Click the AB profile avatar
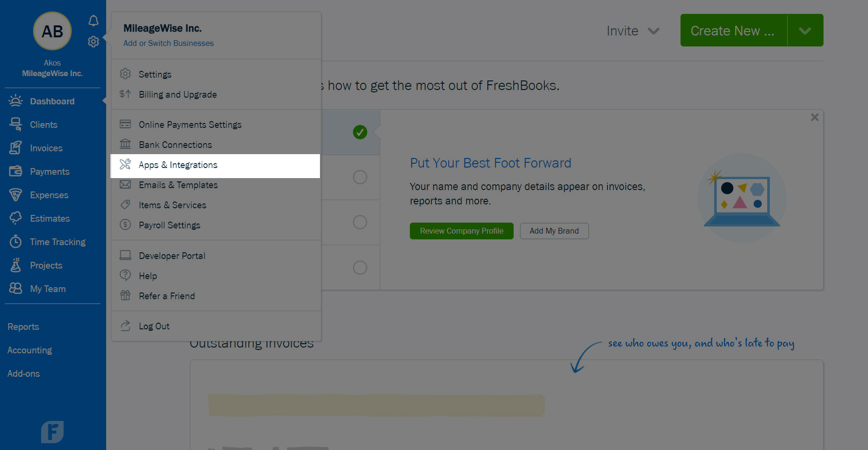The height and width of the screenshot is (450, 868). 52,31
